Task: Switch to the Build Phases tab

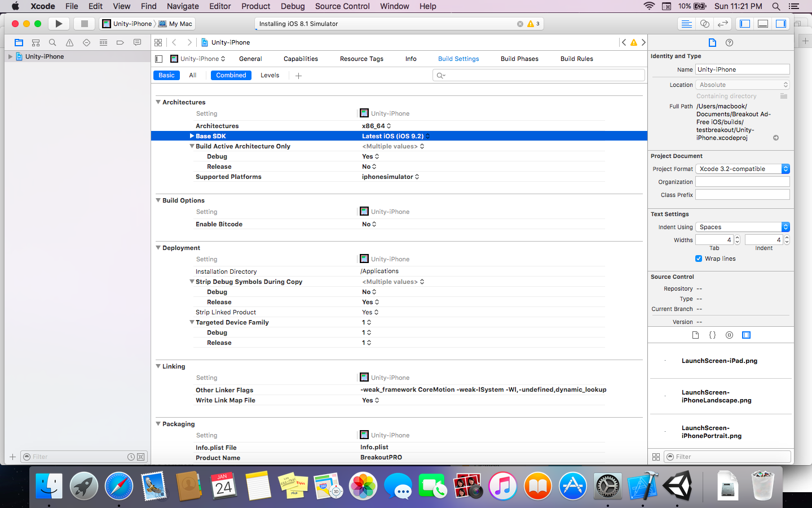Action: 519,59
